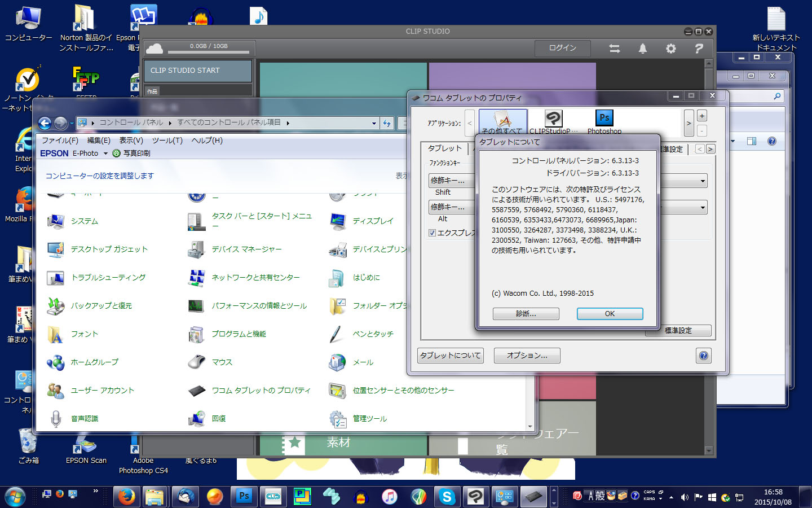Click the cloud storage icon in CLIP STUDIO
Image resolution: width=812 pixels, height=508 pixels.
pos(154,49)
